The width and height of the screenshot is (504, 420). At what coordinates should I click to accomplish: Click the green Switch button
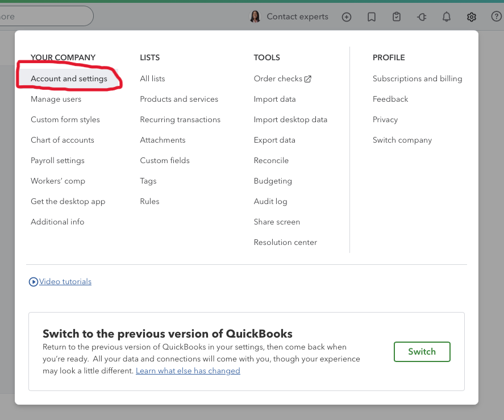tap(422, 351)
